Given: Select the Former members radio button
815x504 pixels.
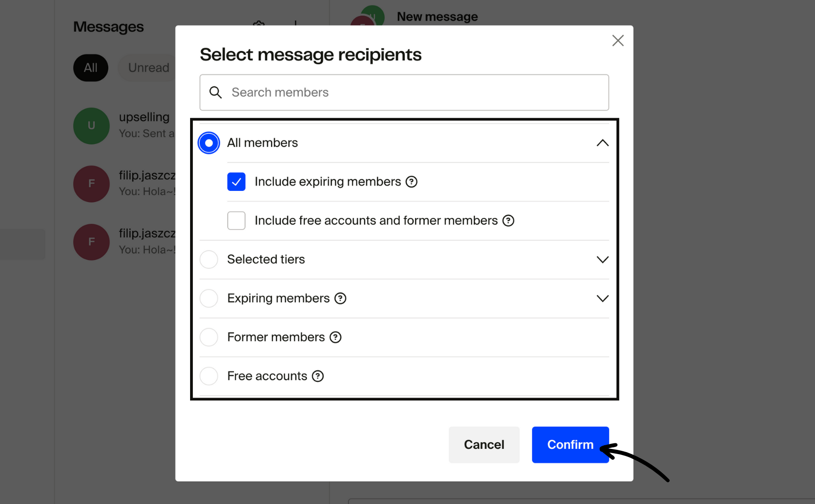Looking at the screenshot, I should [209, 337].
